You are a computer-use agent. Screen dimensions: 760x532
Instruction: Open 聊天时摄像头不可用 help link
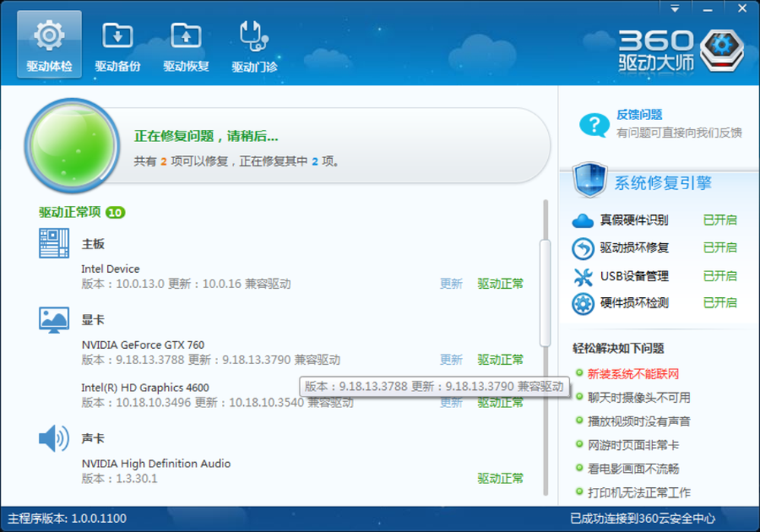[639, 397]
